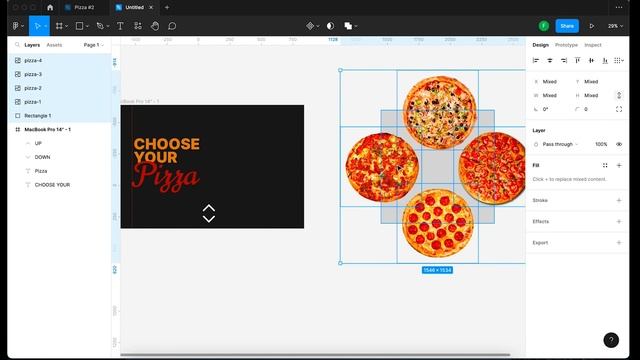This screenshot has width=640, height=360.
Task: Open the top-right ellipsis menu
Action: pyautogui.click(x=619, y=7)
